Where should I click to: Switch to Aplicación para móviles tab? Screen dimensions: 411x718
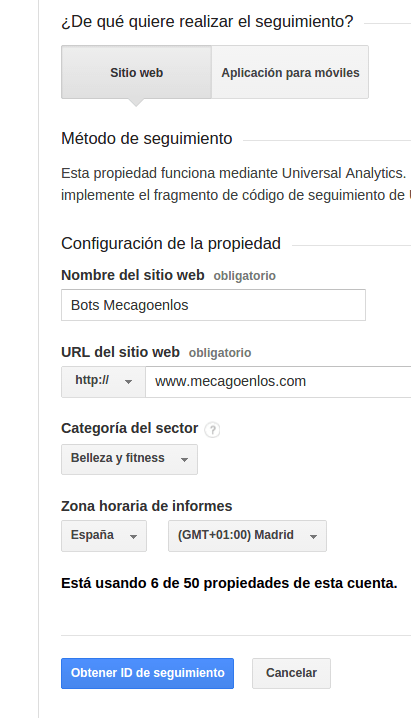(290, 72)
